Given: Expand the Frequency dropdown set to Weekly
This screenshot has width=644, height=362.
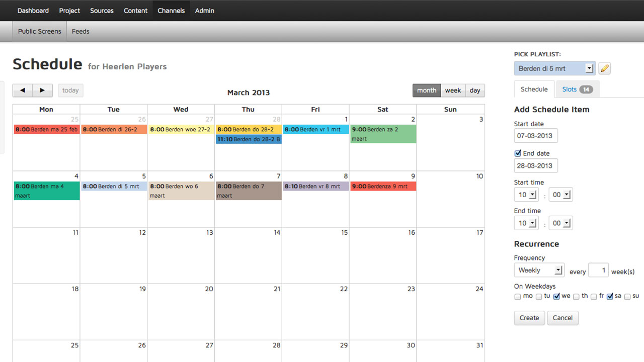Looking at the screenshot, I should click(539, 270).
